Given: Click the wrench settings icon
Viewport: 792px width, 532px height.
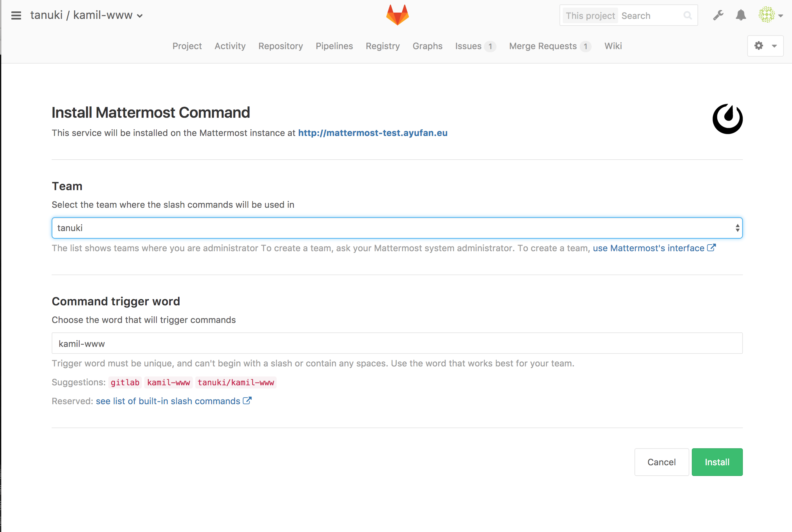Looking at the screenshot, I should (x=718, y=15).
